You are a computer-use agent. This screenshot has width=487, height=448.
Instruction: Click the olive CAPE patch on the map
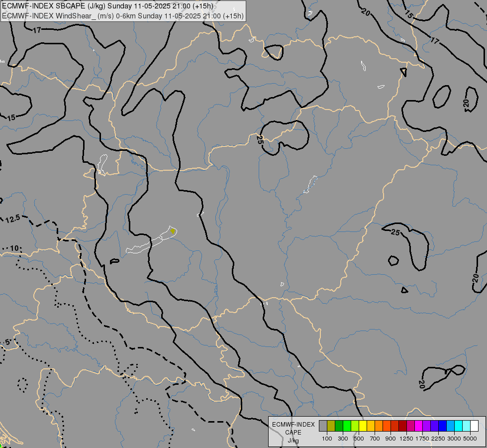tap(173, 231)
